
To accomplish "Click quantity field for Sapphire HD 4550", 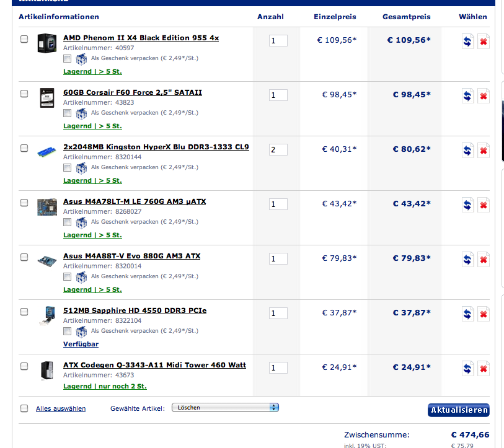I will (278, 313).
